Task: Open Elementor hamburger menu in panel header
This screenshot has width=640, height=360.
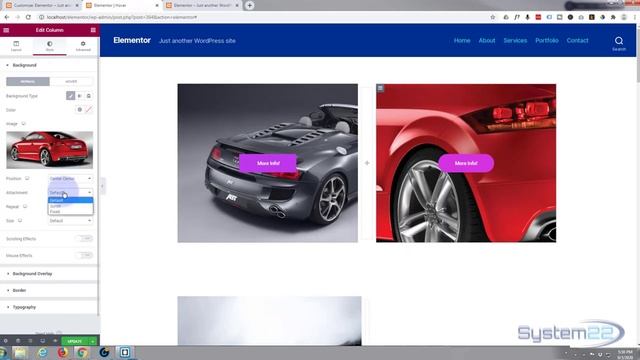Action: tap(6, 30)
